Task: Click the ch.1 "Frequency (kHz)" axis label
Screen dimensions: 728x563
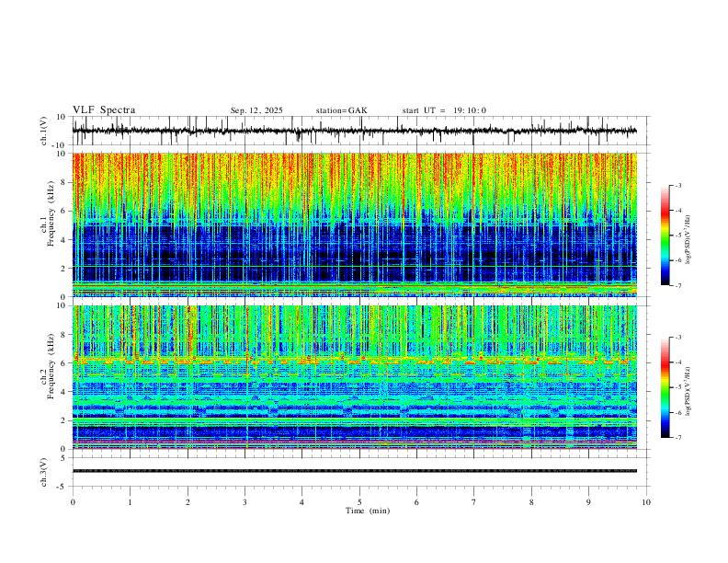Action: pyautogui.click(x=51, y=213)
